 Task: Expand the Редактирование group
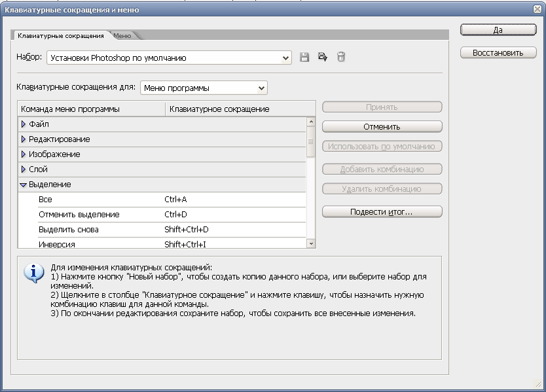coord(24,139)
